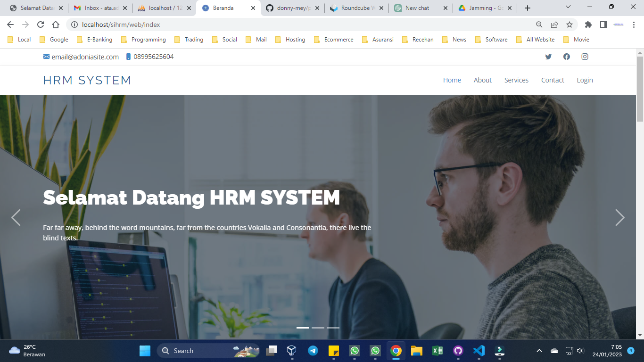Select the second carousel slide indicator
Image resolution: width=644 pixels, height=362 pixels.
(x=318, y=328)
